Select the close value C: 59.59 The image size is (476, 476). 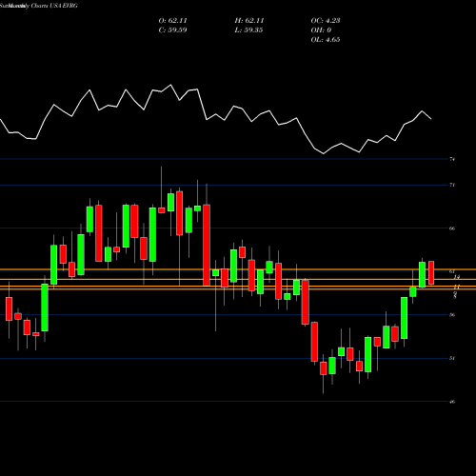[172, 30]
